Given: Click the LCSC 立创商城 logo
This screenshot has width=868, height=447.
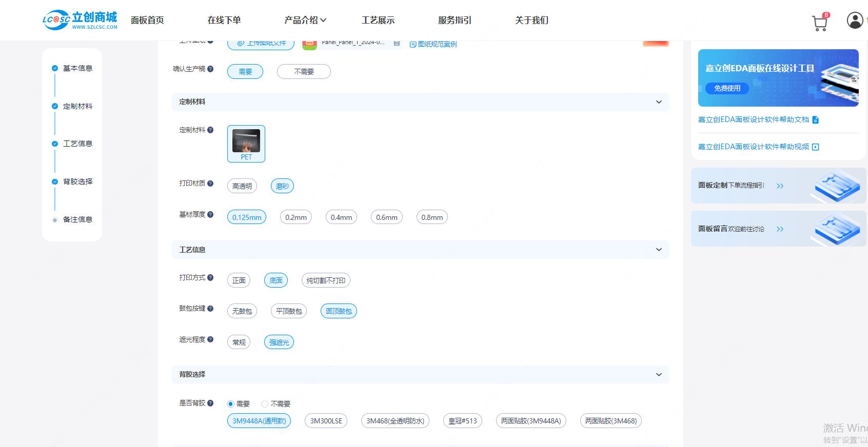Looking at the screenshot, I should pos(80,20).
